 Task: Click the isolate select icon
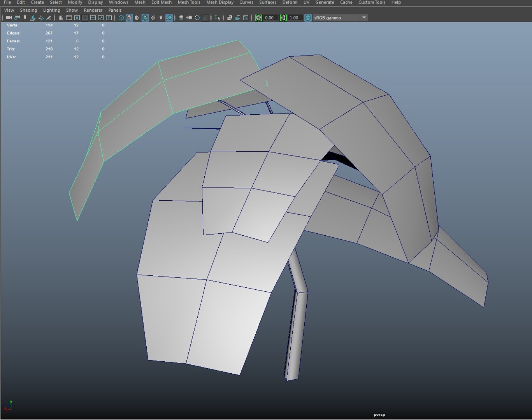(218, 17)
